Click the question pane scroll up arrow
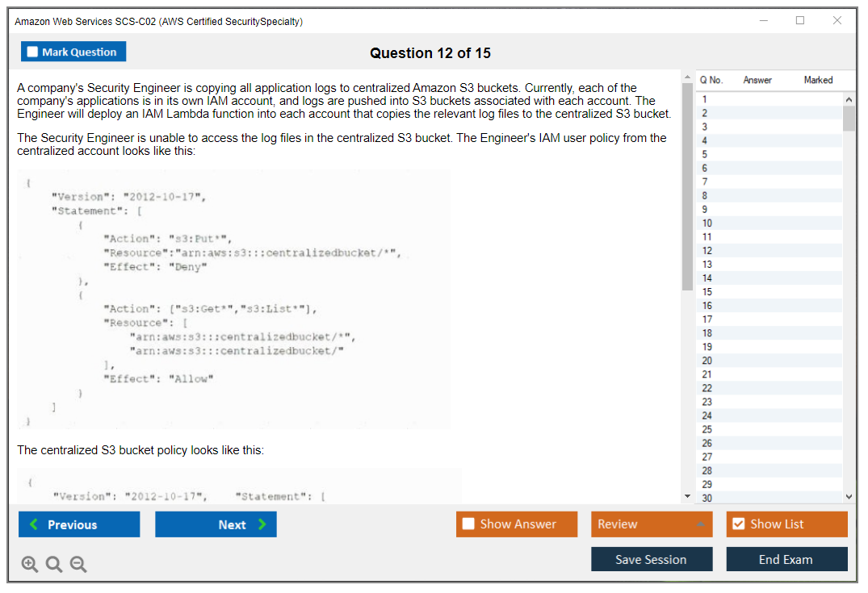The height and width of the screenshot is (593, 868). click(x=687, y=77)
